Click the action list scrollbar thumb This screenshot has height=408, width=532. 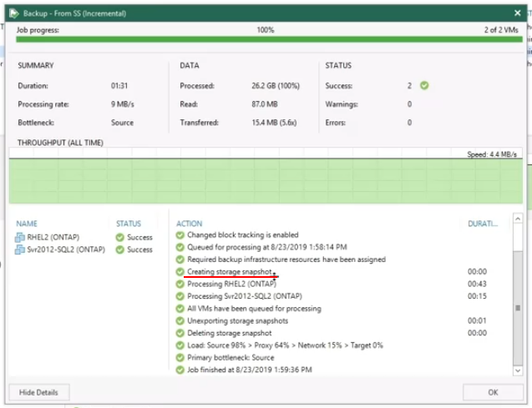518,308
